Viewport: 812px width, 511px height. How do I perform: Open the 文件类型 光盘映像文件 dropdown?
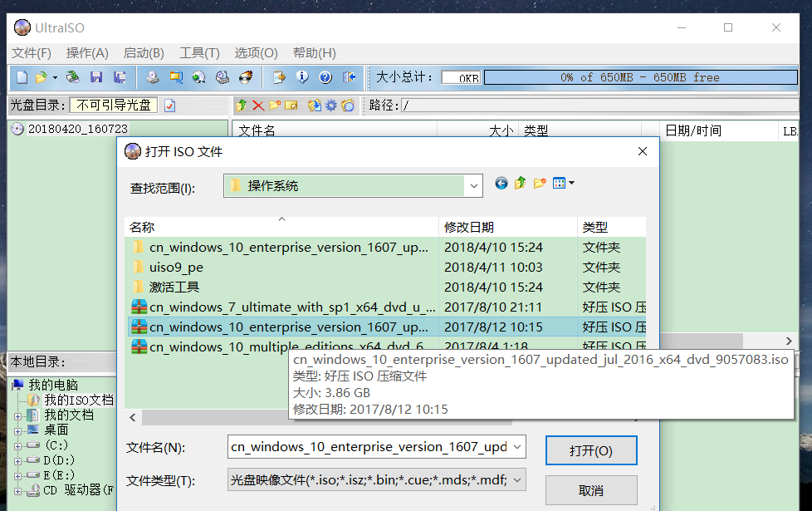[377, 480]
